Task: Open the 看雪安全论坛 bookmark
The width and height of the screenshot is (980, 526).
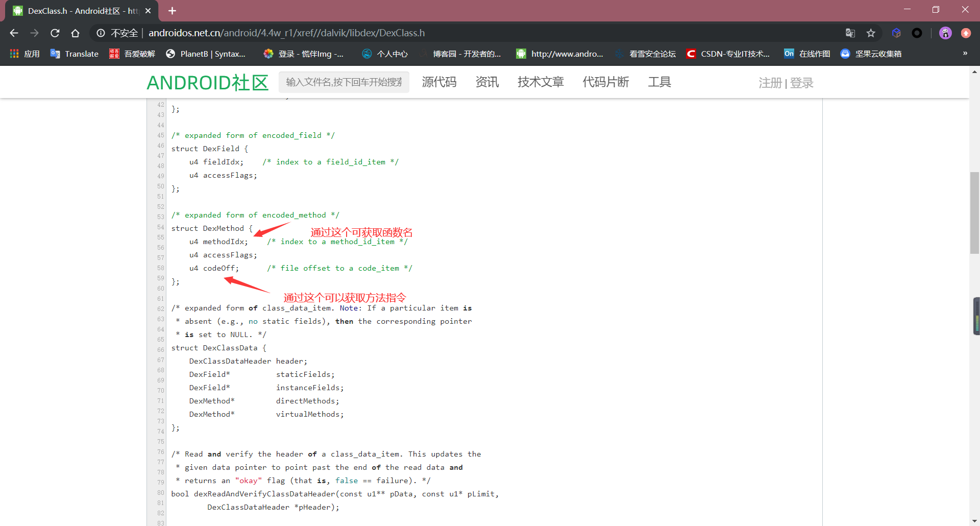Action: [645, 54]
